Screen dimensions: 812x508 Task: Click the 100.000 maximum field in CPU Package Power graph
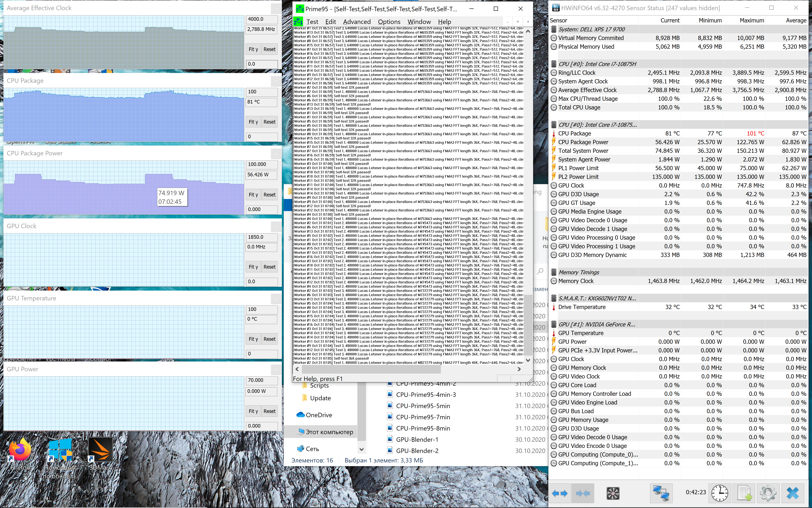pos(262,164)
